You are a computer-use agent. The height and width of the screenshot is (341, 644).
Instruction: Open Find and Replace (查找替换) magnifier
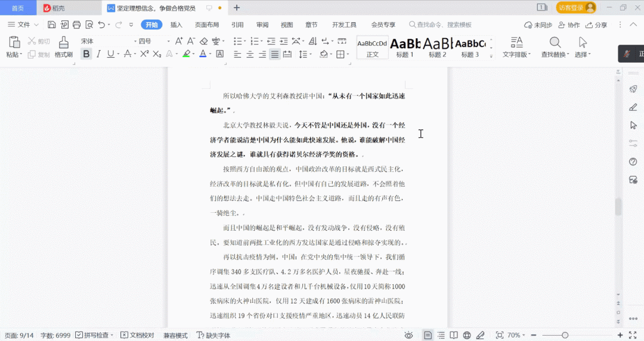click(x=555, y=42)
